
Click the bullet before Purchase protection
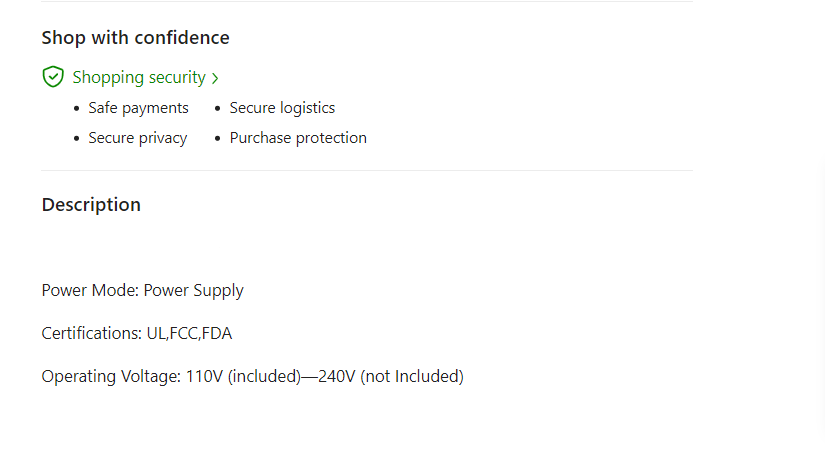coord(218,139)
